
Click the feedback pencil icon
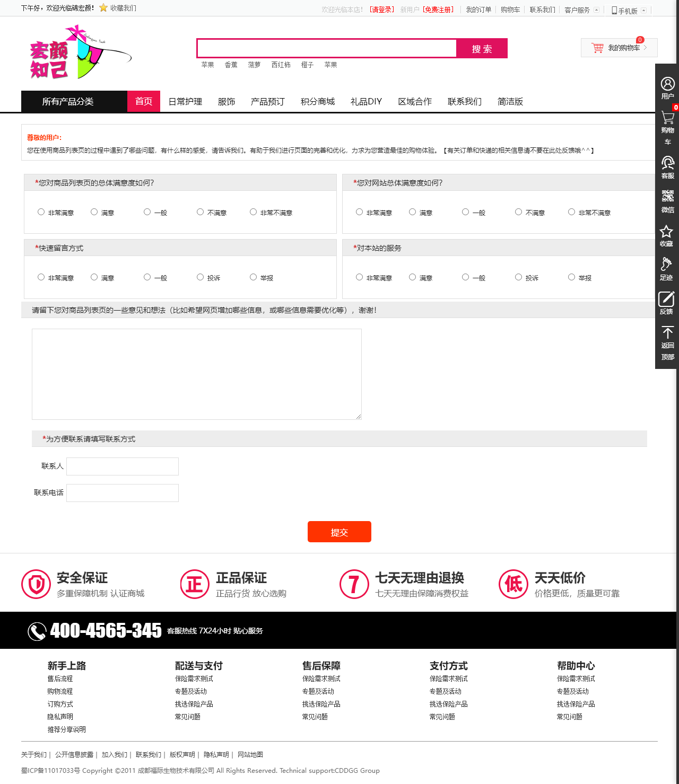pos(666,299)
